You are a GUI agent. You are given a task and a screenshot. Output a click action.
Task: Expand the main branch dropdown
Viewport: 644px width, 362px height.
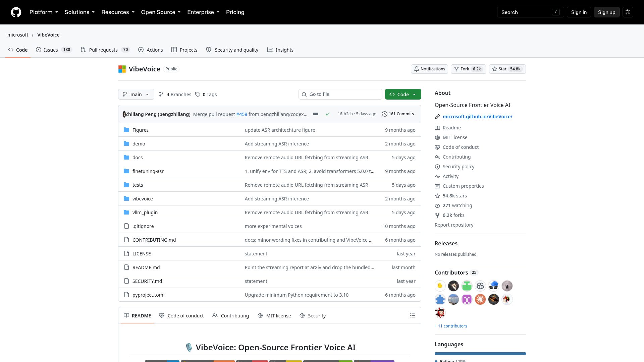(136, 94)
